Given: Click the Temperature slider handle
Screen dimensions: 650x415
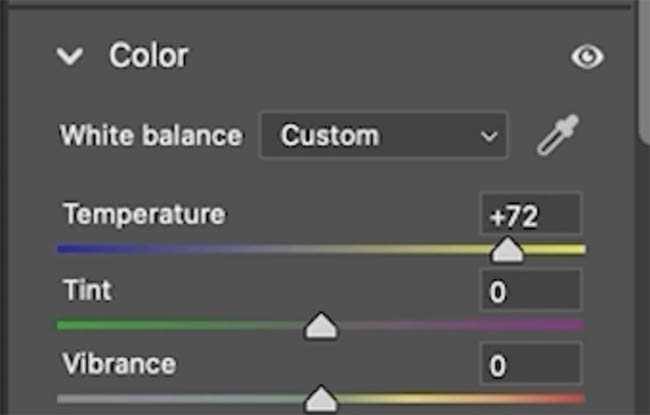Looking at the screenshot, I should tap(507, 250).
